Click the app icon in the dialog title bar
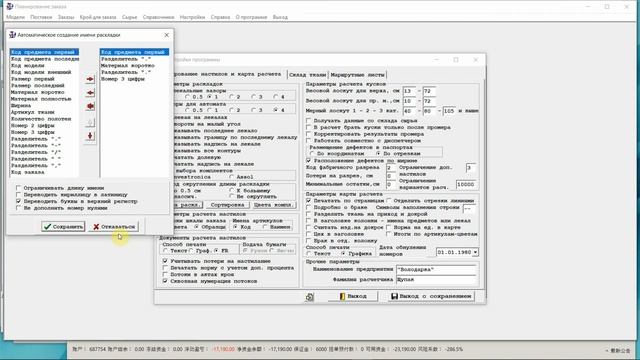Viewport: 640px width, 360px height. 12,35
